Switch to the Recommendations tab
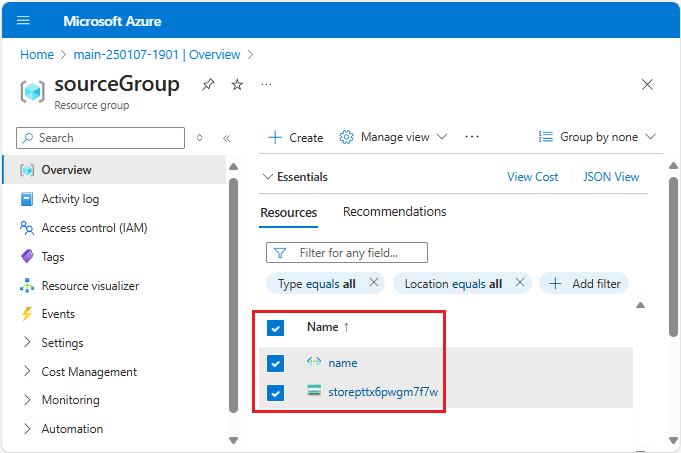The width and height of the screenshot is (681, 453). pos(394,212)
